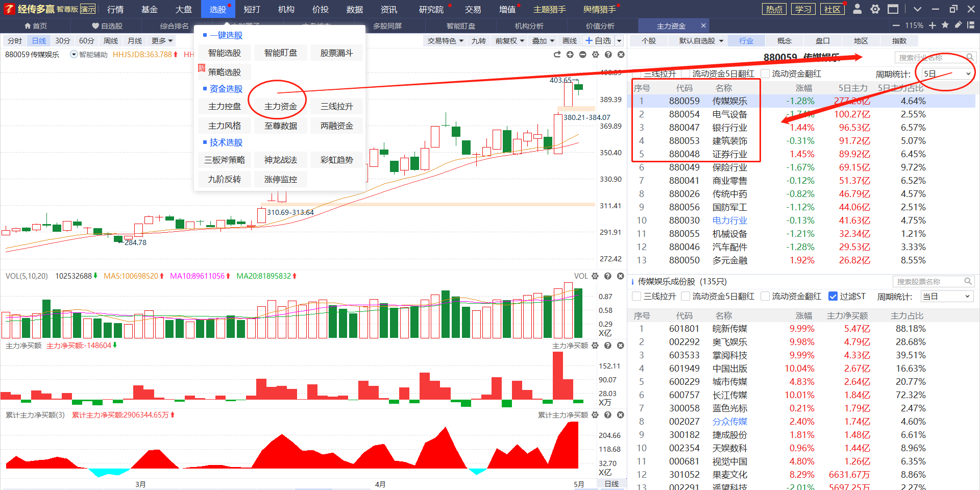Image resolution: width=980 pixels, height=490 pixels.
Task: Click 九转 button in chart toolbar
Action: 479,41
